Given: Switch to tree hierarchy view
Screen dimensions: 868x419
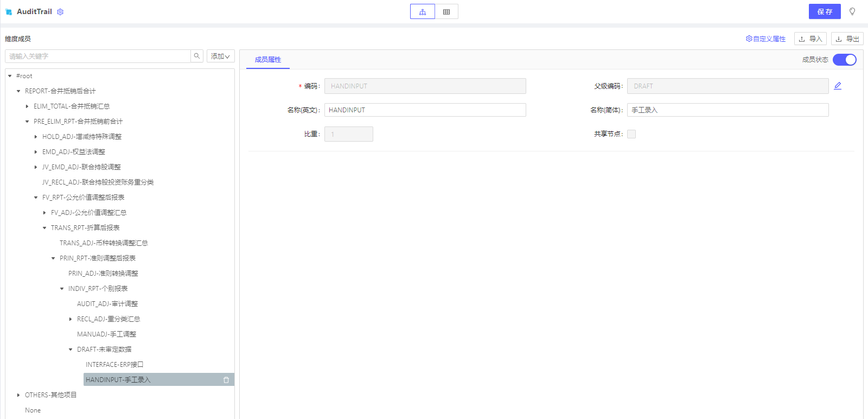Looking at the screenshot, I should click(423, 12).
